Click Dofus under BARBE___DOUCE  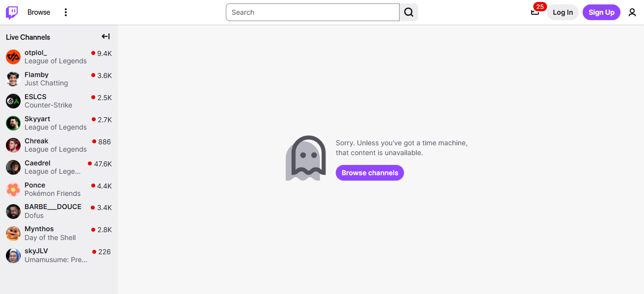pyautogui.click(x=34, y=215)
